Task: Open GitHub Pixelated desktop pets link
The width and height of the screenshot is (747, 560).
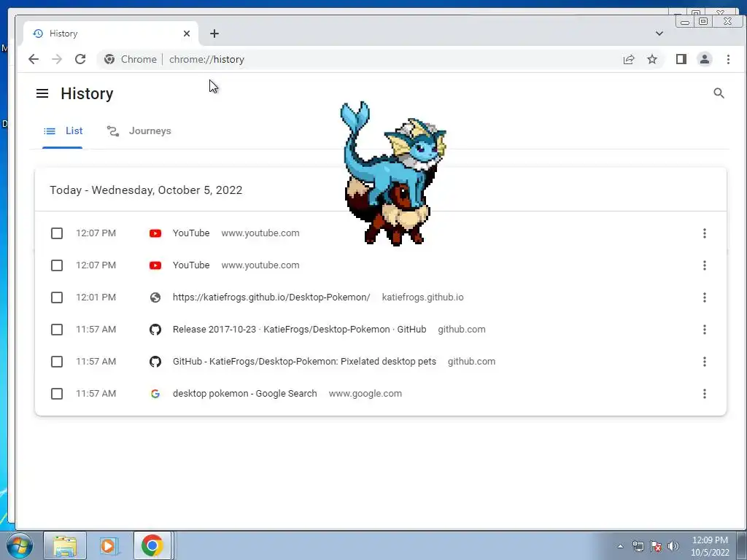Action: click(304, 362)
